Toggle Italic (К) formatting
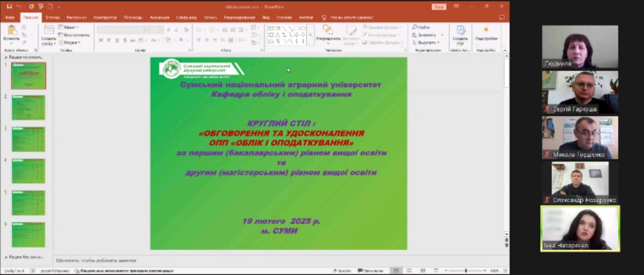The image size is (644, 275). pyautogui.click(x=109, y=40)
